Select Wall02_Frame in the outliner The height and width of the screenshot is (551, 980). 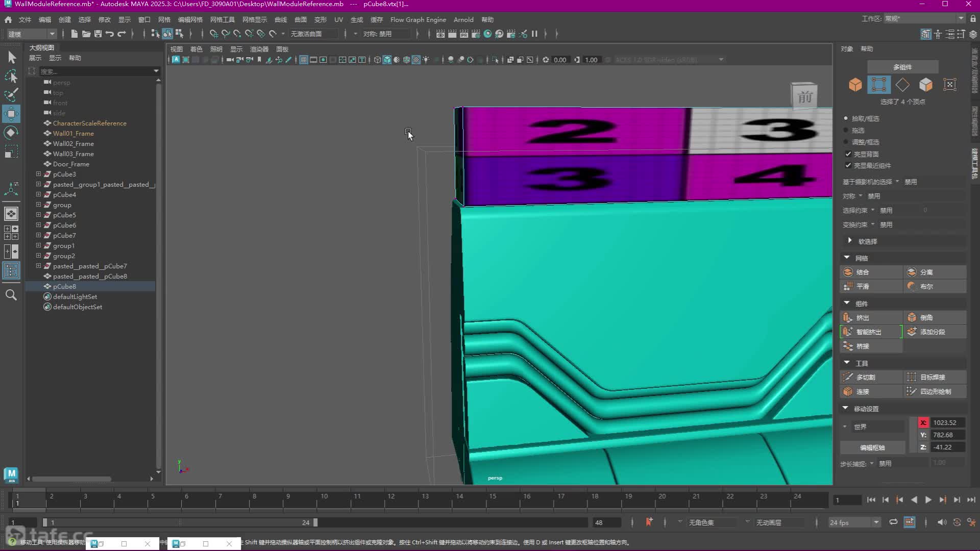coord(73,143)
